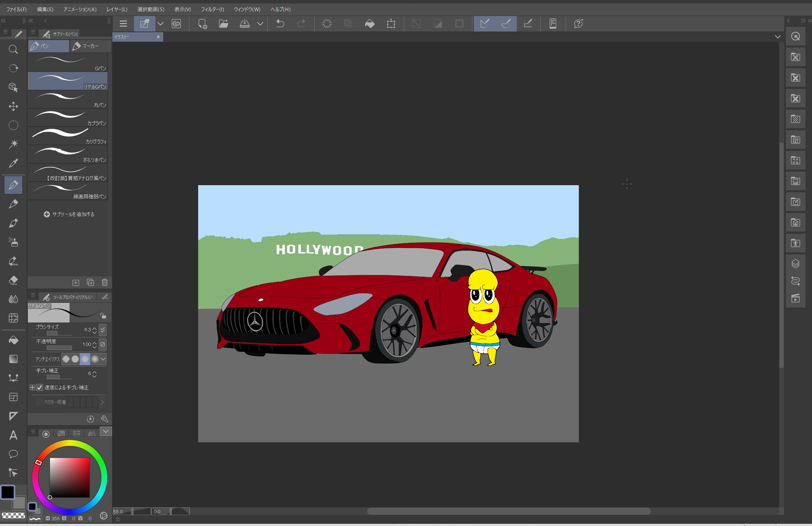This screenshot has width=812, height=526.
Task: Click the Undo arrow in command bar
Action: click(x=280, y=23)
